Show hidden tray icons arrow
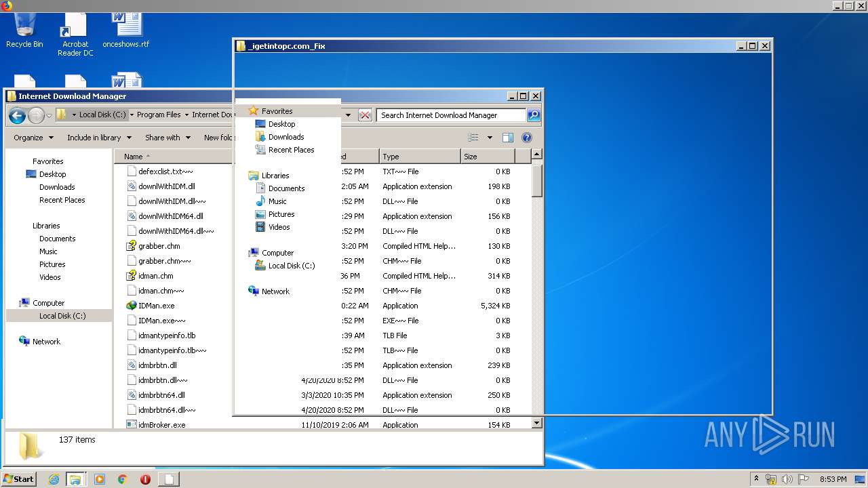868x488 pixels. (756, 479)
